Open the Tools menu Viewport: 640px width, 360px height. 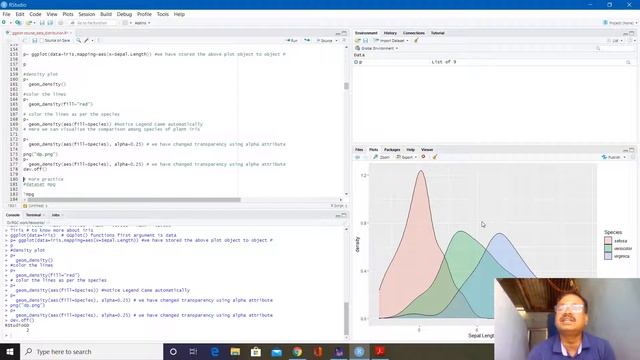coord(162,14)
